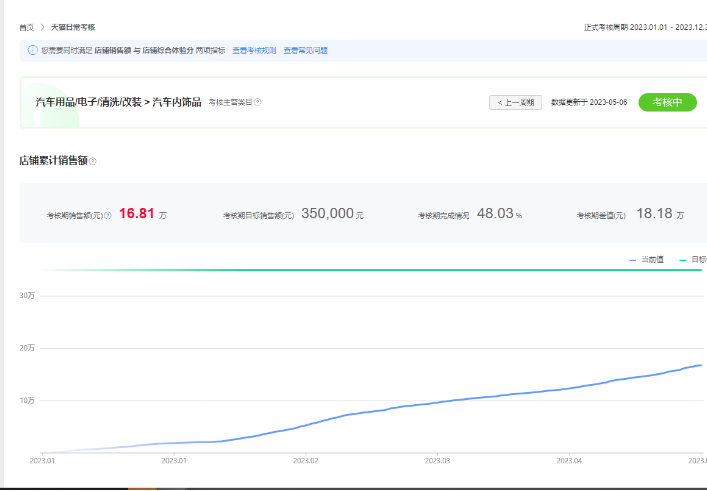Toggle the 当前值 legend series
The height and width of the screenshot is (491, 707).
point(647,260)
